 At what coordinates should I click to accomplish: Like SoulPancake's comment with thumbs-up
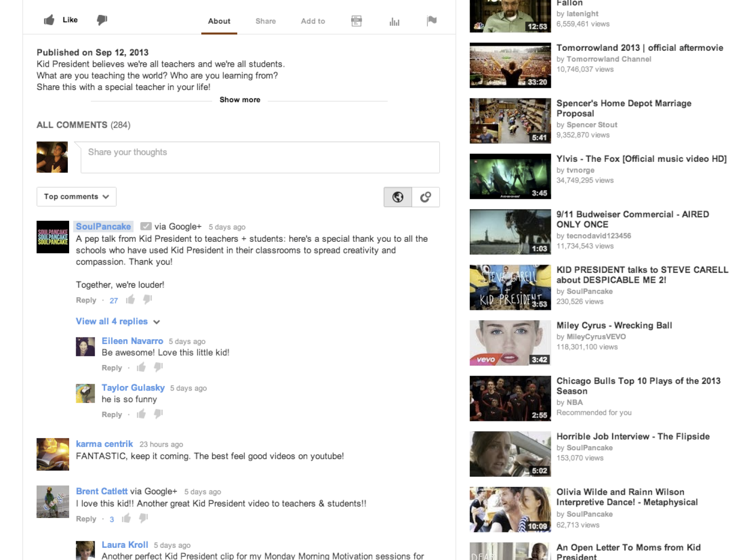click(x=130, y=300)
